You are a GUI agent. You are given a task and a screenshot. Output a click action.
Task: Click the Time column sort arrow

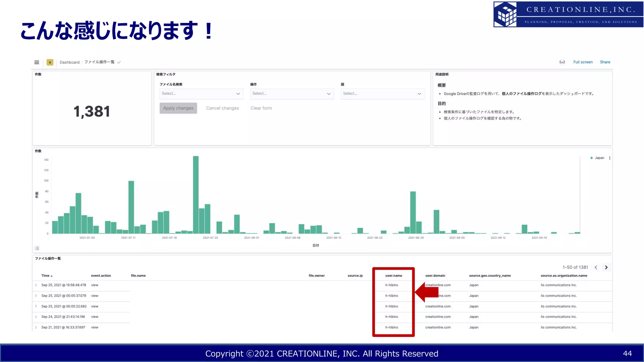52,276
